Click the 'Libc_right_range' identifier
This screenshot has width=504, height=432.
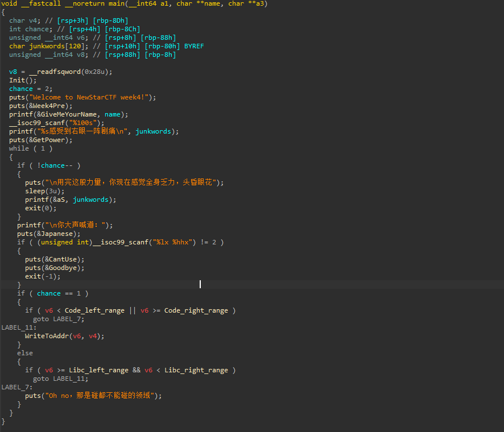(196, 370)
